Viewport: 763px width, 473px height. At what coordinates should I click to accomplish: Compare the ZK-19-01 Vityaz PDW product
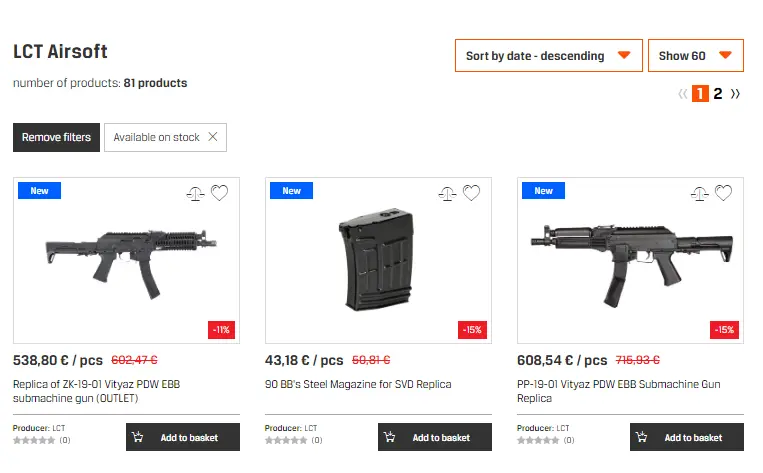pos(196,193)
